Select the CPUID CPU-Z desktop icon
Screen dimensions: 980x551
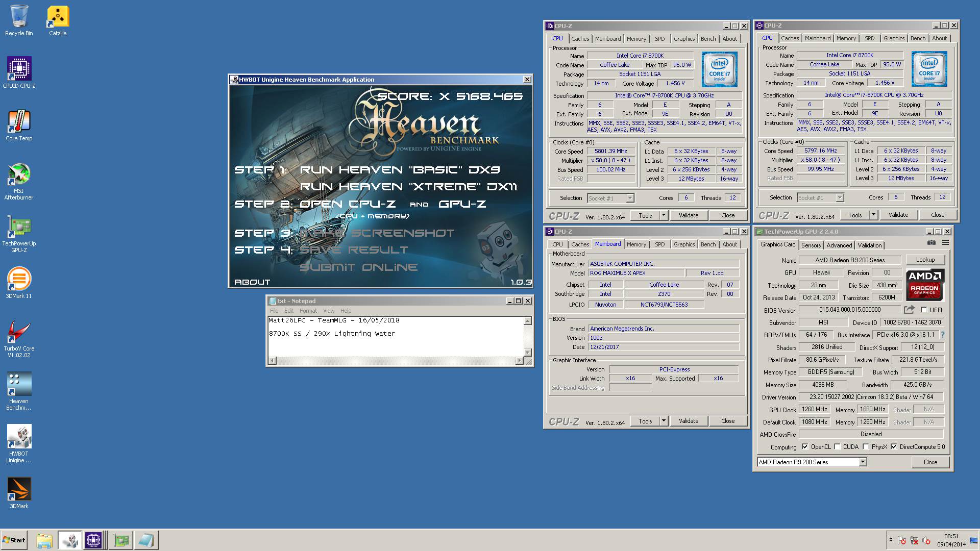[x=19, y=73]
